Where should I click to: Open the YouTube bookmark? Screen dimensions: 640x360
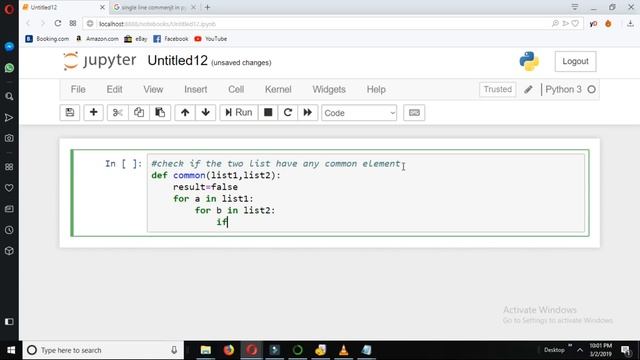[211, 39]
